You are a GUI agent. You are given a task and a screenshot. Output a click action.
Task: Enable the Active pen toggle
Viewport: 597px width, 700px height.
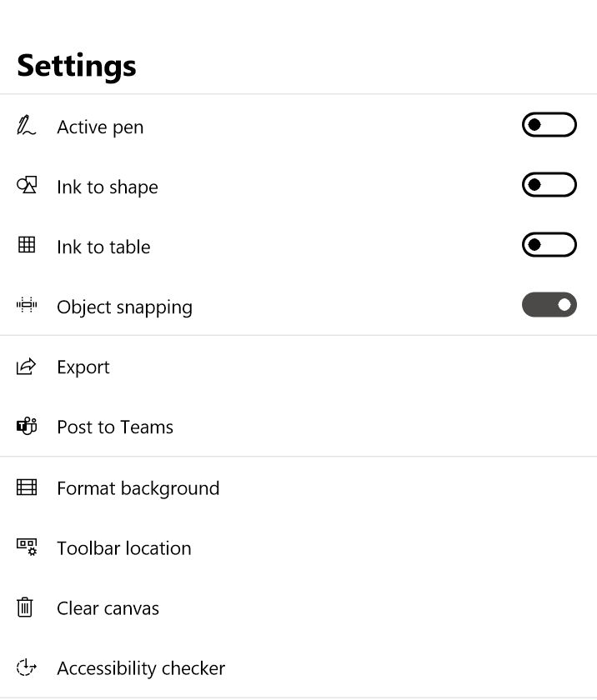click(549, 124)
